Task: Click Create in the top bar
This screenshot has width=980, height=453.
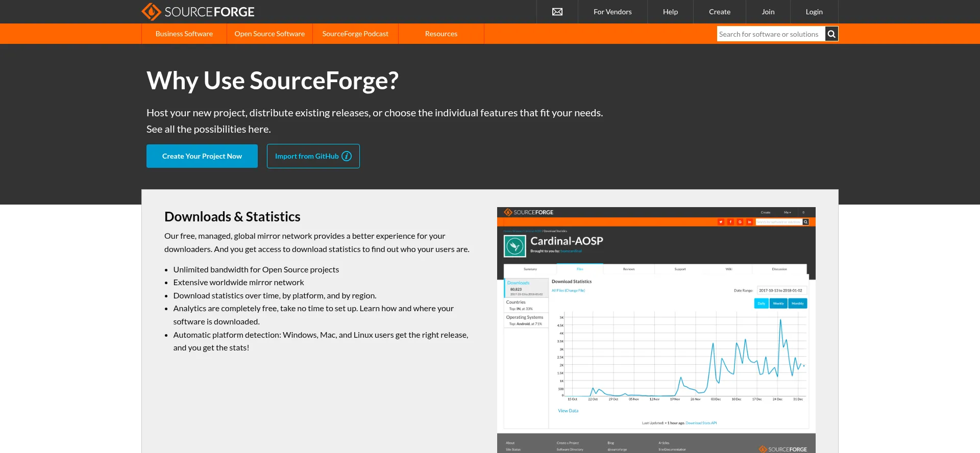Action: click(x=720, y=12)
